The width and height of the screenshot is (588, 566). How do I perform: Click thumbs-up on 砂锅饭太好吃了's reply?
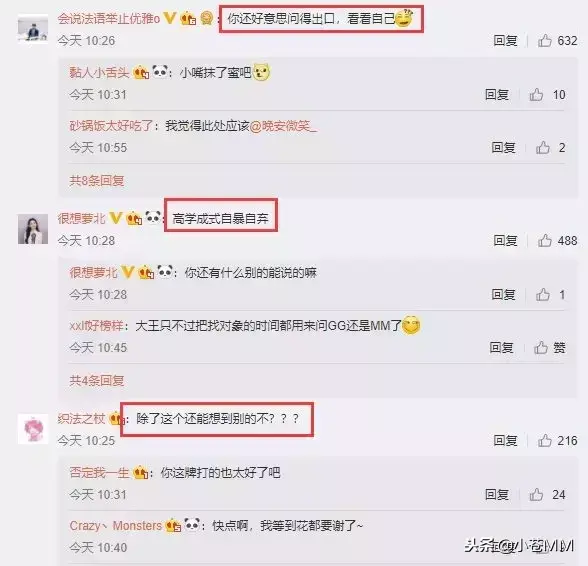point(543,147)
